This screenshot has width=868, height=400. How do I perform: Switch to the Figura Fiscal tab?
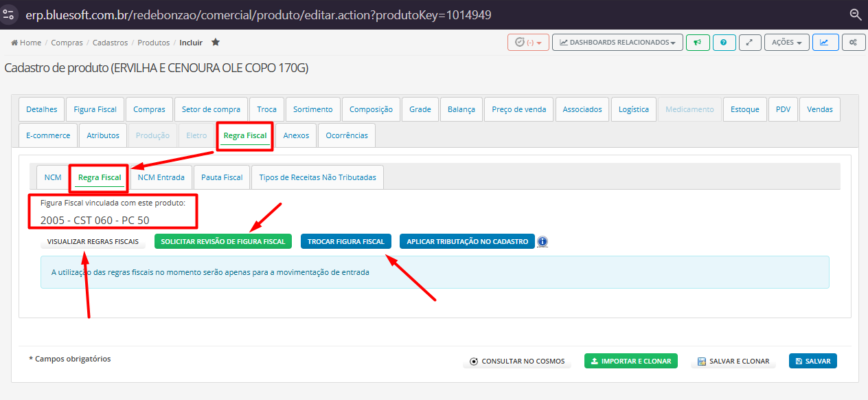pyautogui.click(x=95, y=109)
